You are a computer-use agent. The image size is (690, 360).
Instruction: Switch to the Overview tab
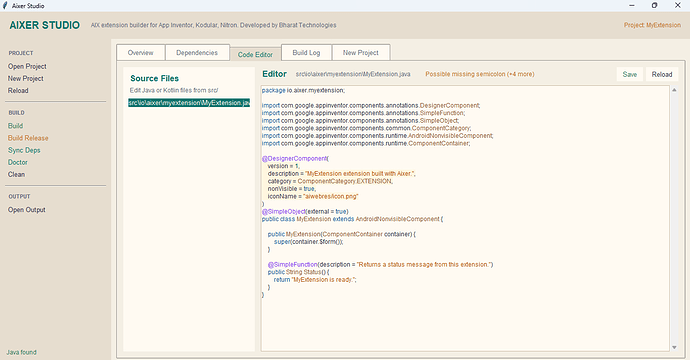coord(140,52)
